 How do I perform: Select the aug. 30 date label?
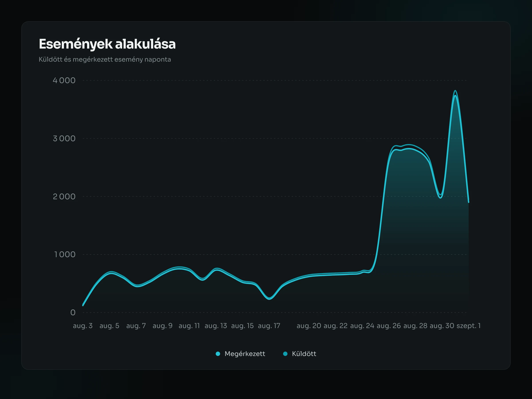[x=442, y=326]
